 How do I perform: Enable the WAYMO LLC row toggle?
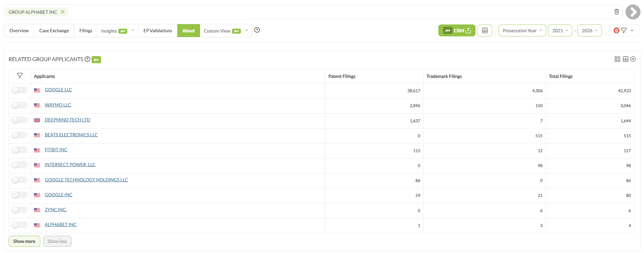[x=20, y=105]
